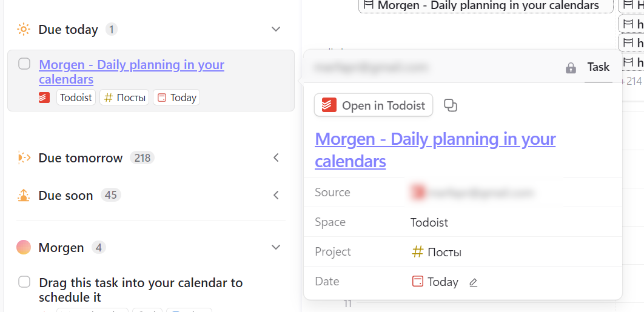Expand the Due soon section
Screen dimensions: 644x312
tap(276, 195)
